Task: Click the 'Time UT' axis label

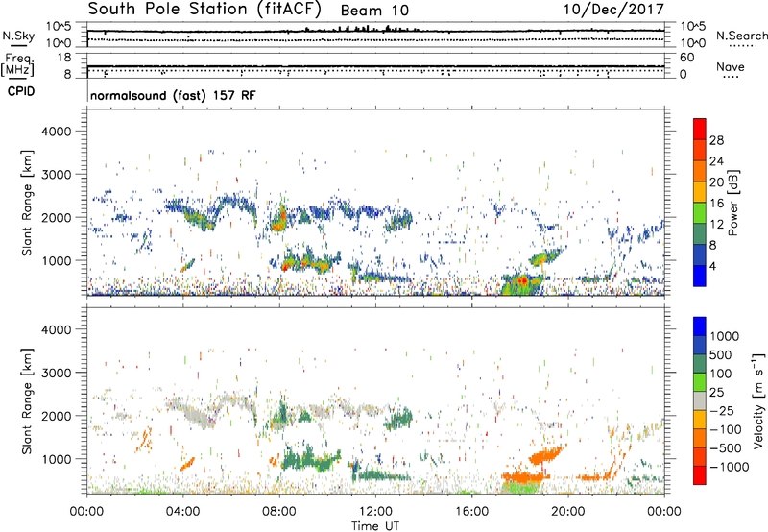Action: click(x=375, y=526)
